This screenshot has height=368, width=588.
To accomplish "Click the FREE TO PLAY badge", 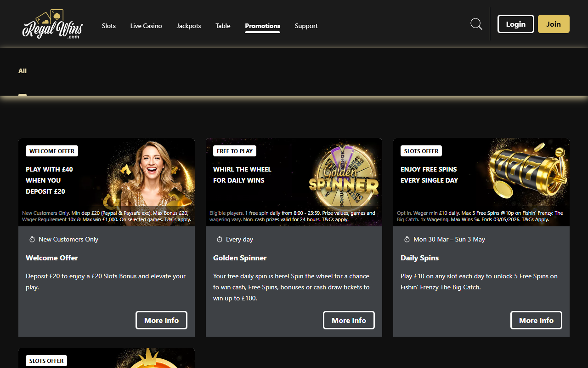I will (235, 151).
